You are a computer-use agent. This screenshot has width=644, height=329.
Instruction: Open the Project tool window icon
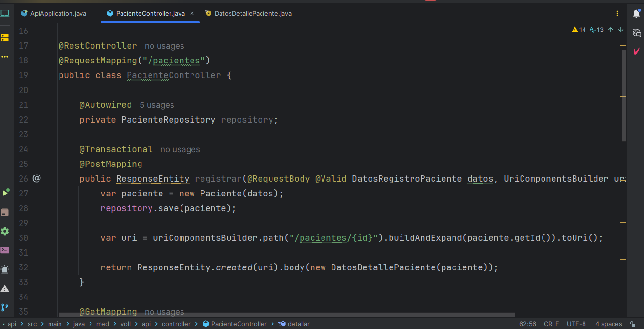5,13
